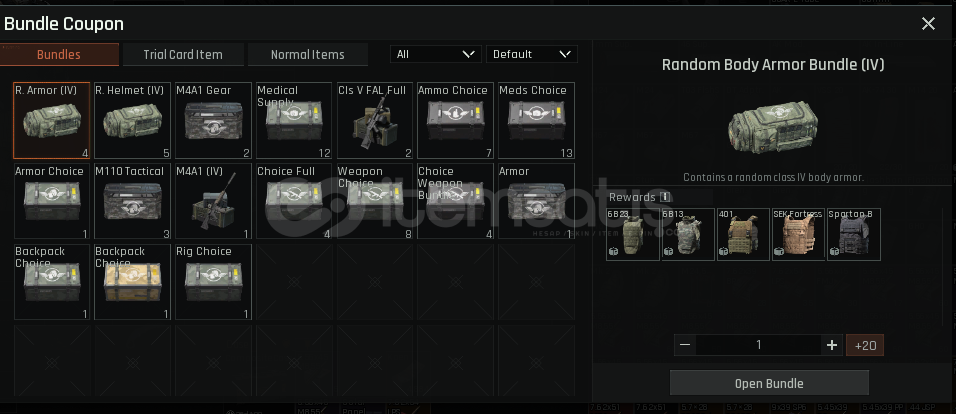Select the Ammo Choice crate

point(455,121)
